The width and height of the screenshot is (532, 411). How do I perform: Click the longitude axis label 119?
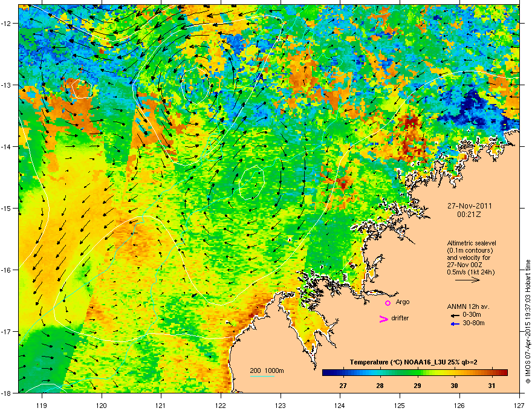pos(42,405)
